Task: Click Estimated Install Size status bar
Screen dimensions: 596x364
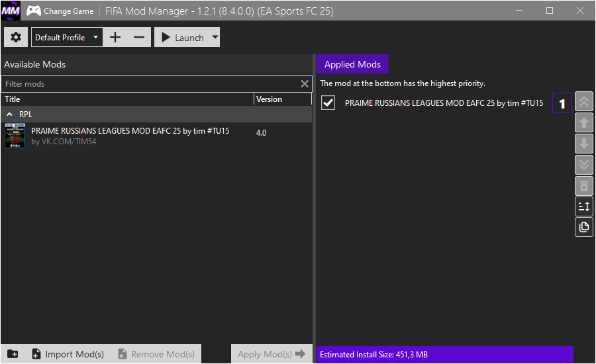Action: (445, 355)
